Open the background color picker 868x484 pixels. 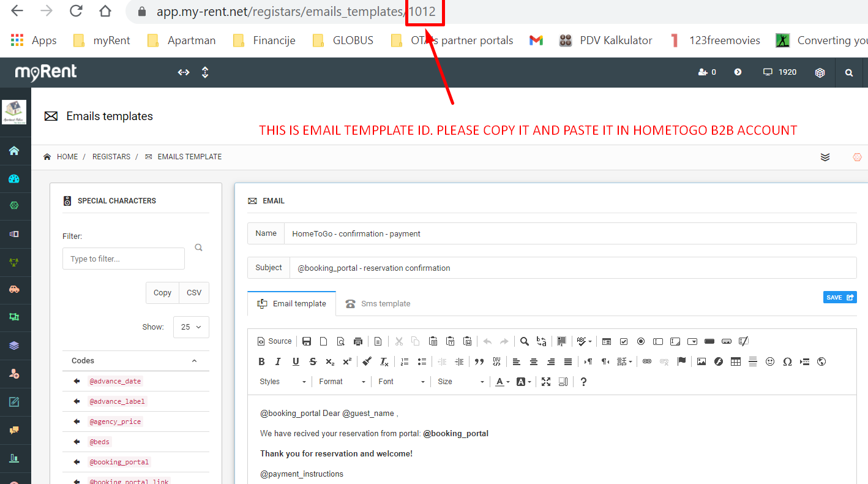(524, 382)
